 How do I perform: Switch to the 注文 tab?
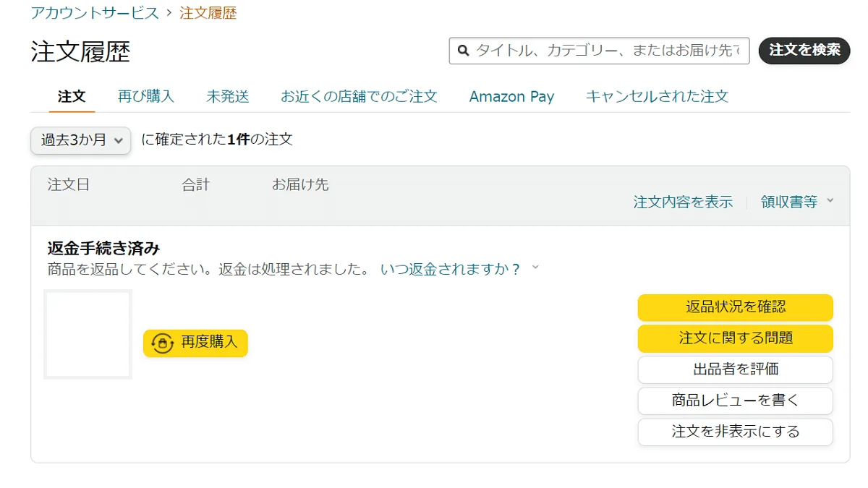click(72, 96)
